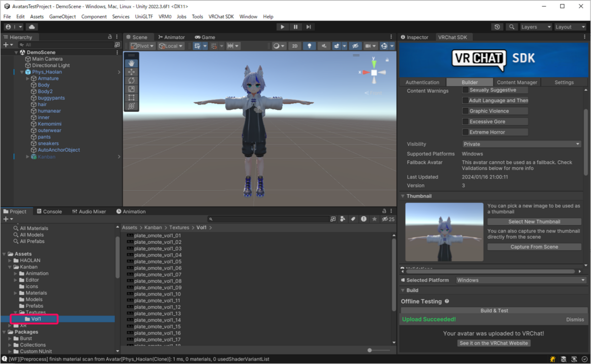
Task: Toggle grid snapping icon
Action: (214, 46)
